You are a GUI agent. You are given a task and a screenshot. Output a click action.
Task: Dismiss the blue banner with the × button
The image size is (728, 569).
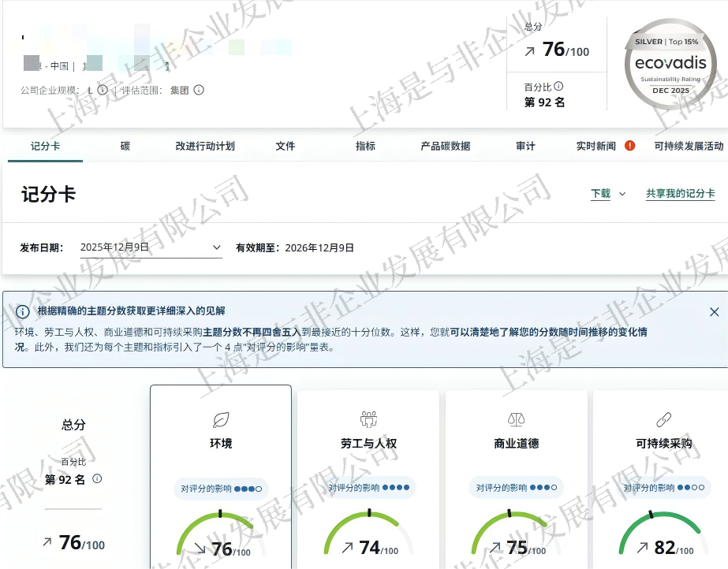tap(714, 311)
